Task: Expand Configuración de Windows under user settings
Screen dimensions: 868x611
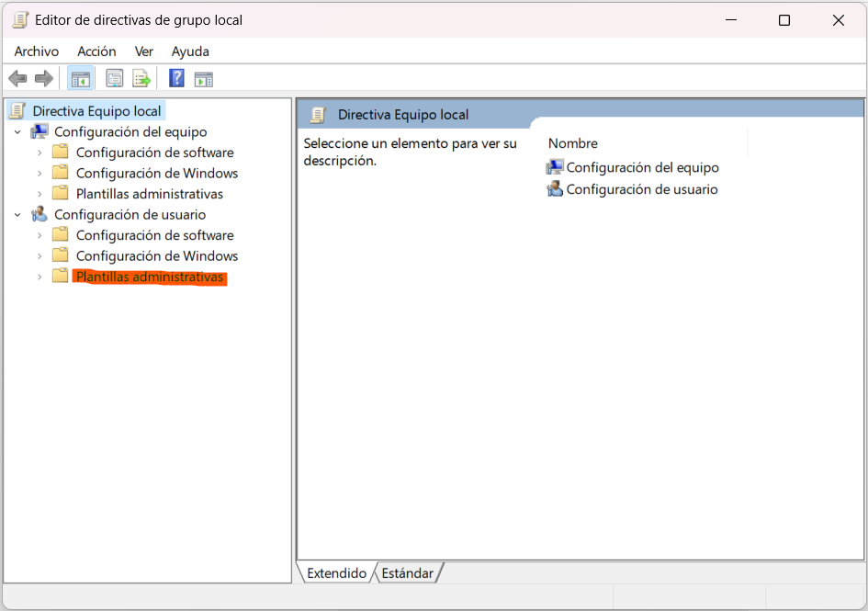Action: tap(39, 255)
